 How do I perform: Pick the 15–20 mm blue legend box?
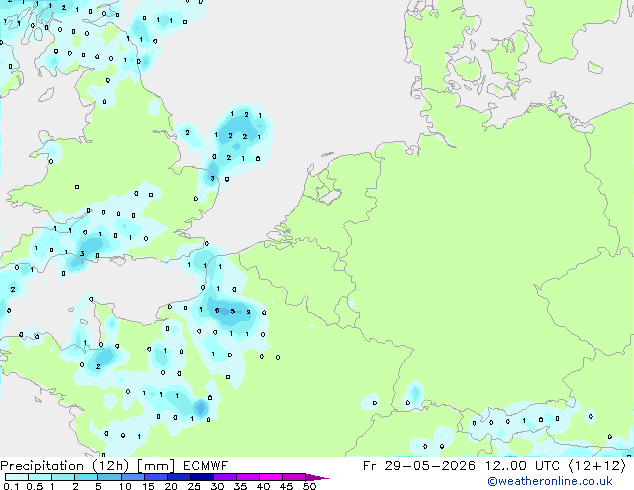(x=155, y=477)
